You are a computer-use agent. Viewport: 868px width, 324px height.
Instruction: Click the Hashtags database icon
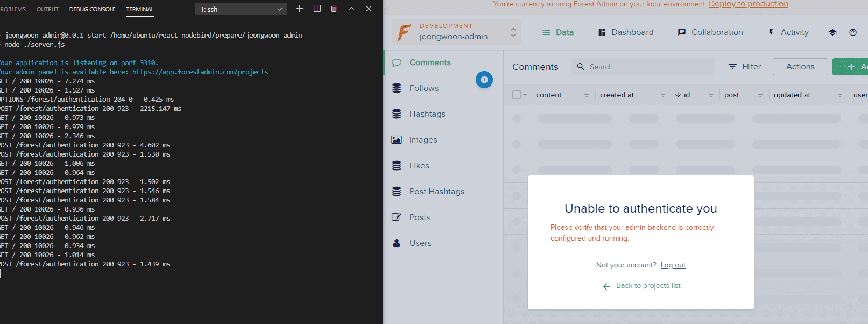[397, 114]
